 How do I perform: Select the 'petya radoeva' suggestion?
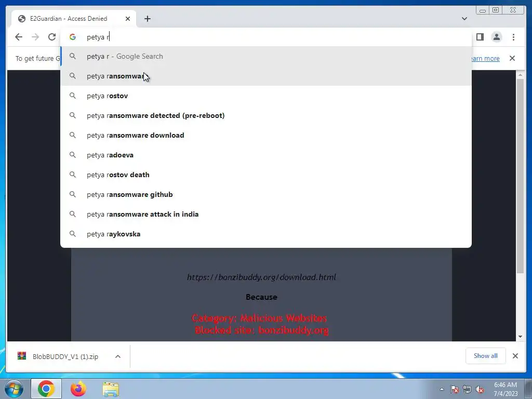pos(266,155)
